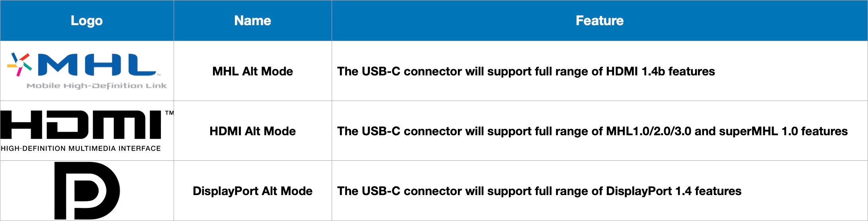Viewport: 868px width, 221px height.
Task: Select the "Mobile High-Definition Link" tagline
Action: pyautogui.click(x=97, y=86)
